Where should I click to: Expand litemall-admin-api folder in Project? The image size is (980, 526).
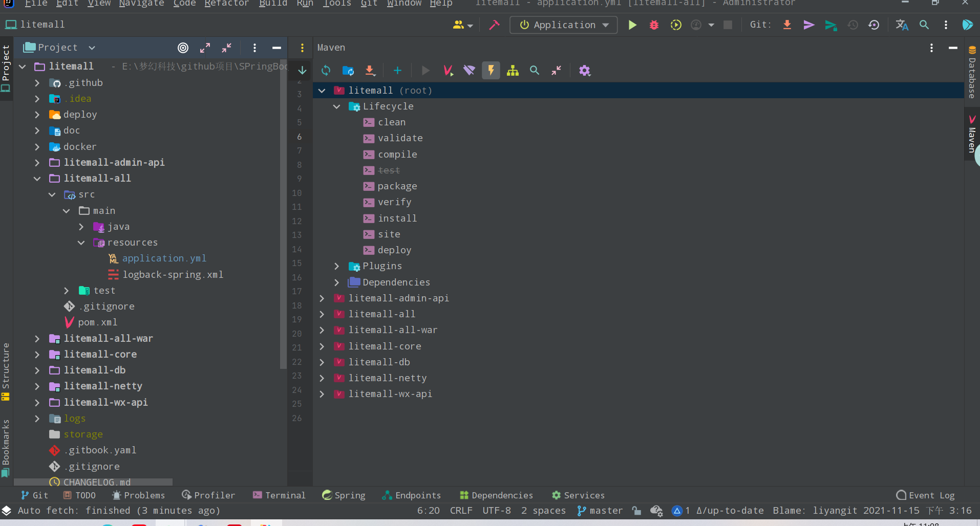(x=37, y=163)
